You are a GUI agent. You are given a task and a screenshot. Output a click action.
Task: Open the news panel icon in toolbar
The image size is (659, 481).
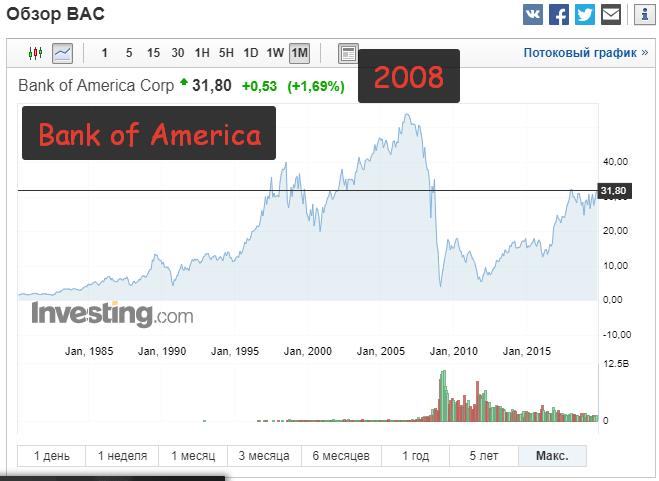click(348, 52)
